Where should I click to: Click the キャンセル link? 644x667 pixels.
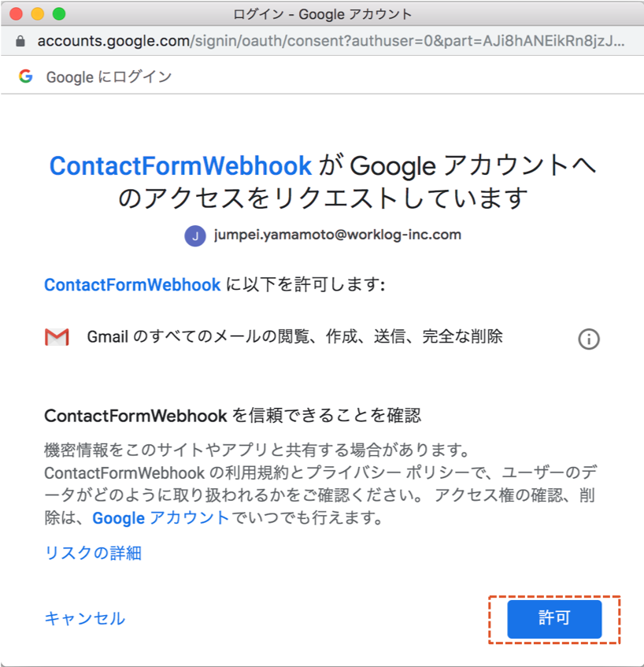[85, 618]
